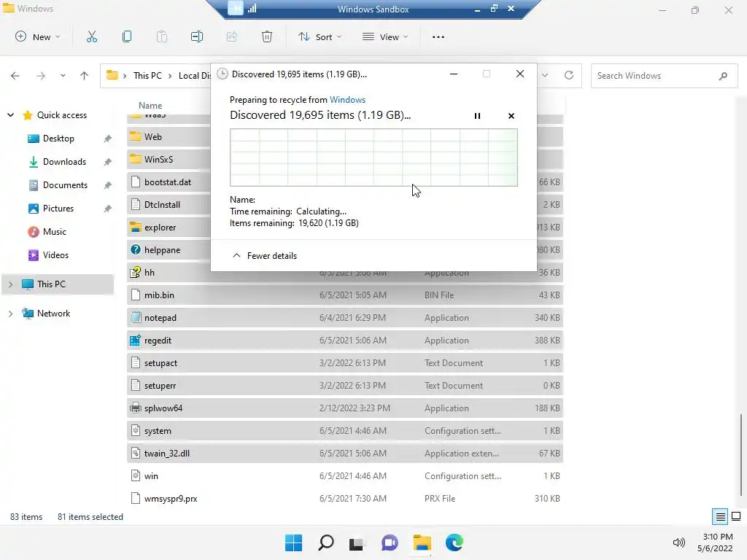Viewport: 747px width, 560px height.
Task: Expand the This PC tree node
Action: pyautogui.click(x=10, y=284)
